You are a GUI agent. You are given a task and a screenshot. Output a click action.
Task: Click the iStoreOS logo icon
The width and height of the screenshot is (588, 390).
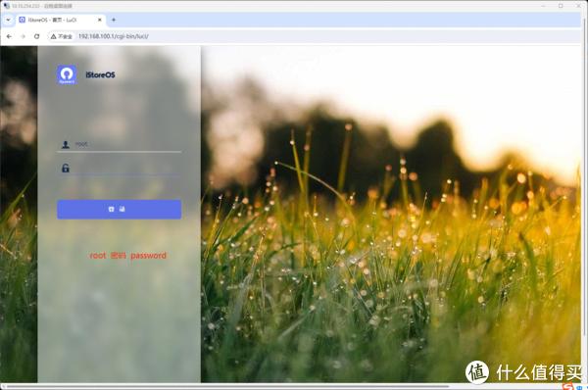[67, 74]
